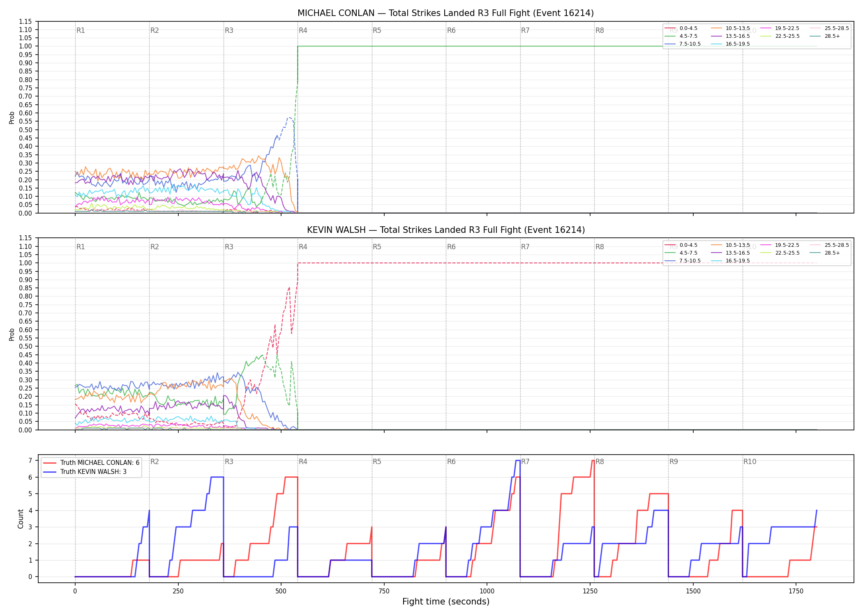This screenshot has height=616, width=863.
Task: Select '0.0-4.5' in the Walsh chart legend
Action: pos(688,245)
